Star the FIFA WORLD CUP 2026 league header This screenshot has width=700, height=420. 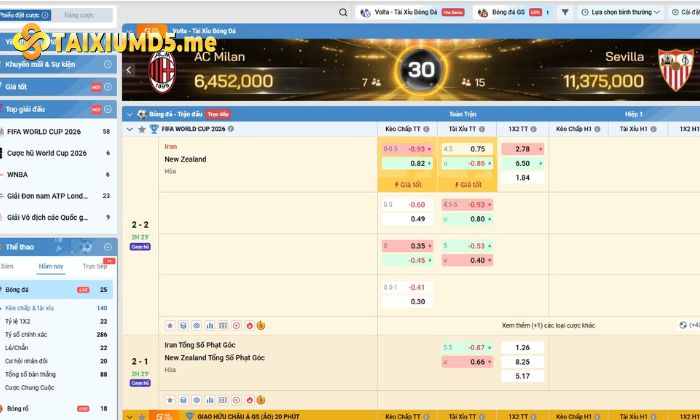(x=142, y=129)
